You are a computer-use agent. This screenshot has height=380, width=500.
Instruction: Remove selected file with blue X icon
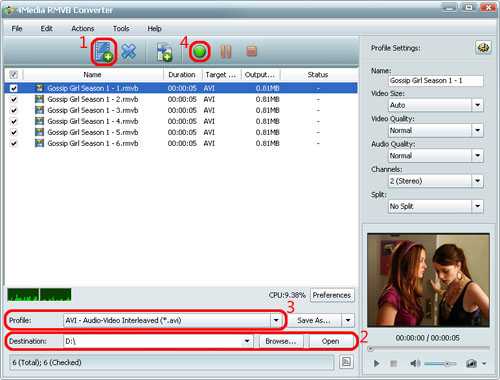coord(129,51)
